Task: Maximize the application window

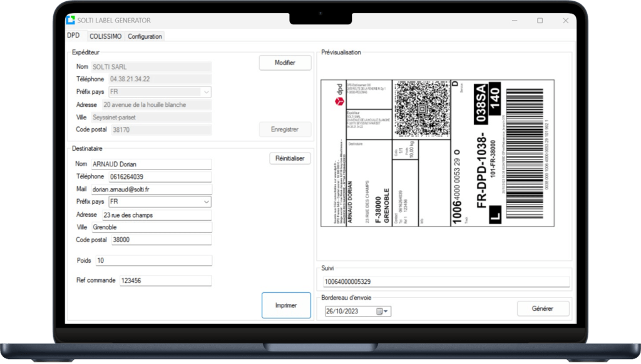Action: (540, 20)
